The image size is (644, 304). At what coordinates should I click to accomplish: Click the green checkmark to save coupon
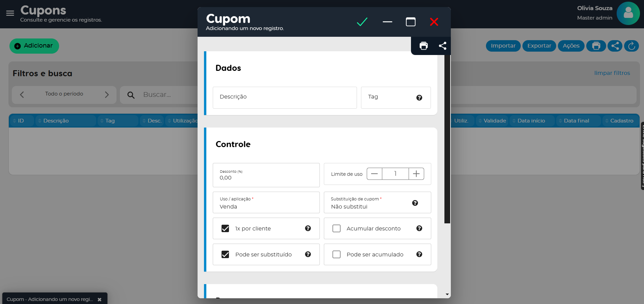point(362,22)
